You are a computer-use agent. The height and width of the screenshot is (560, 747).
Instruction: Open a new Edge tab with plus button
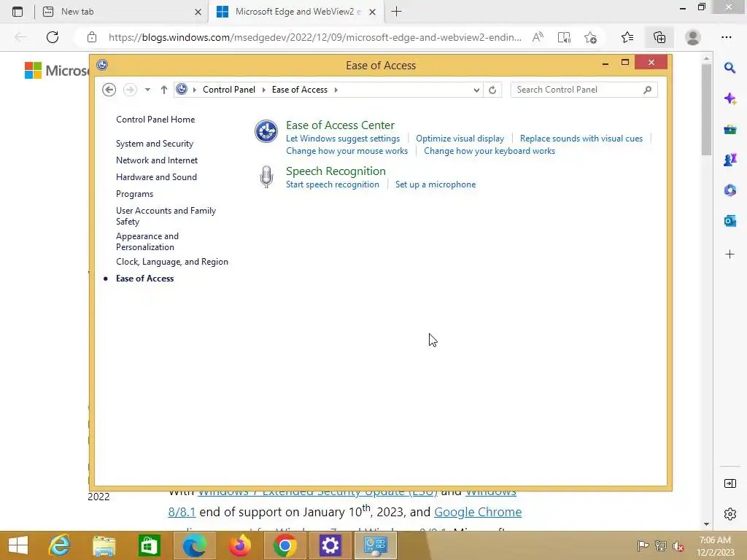coord(396,12)
